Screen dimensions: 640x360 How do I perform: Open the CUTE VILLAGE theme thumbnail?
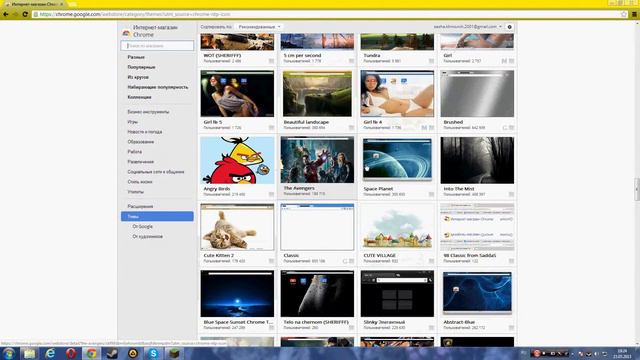[x=397, y=227]
